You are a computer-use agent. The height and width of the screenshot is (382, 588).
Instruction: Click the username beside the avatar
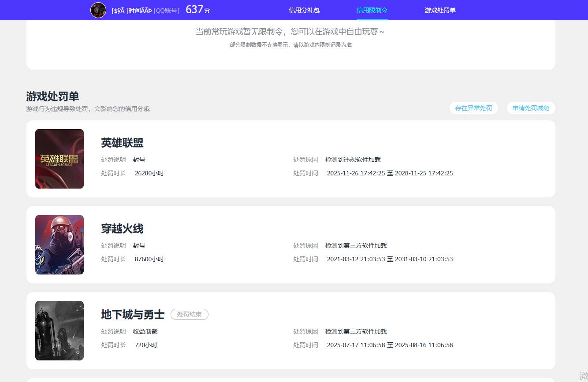(x=131, y=11)
